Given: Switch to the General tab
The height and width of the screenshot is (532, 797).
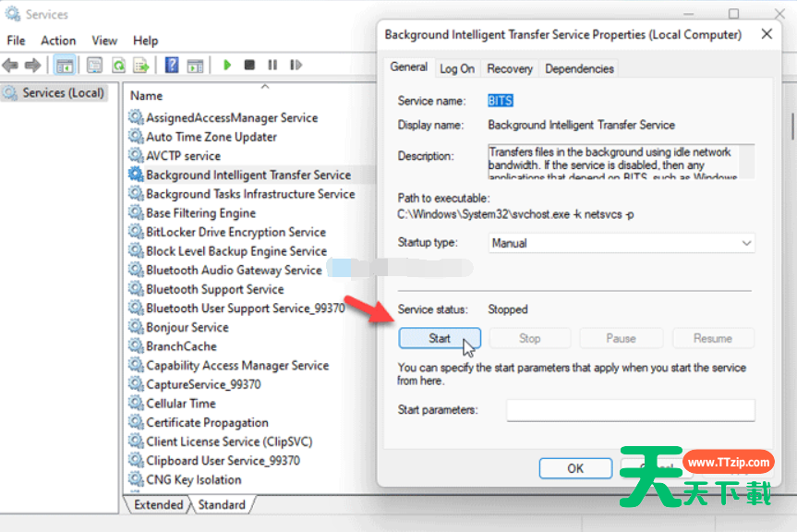Looking at the screenshot, I should pos(409,67).
